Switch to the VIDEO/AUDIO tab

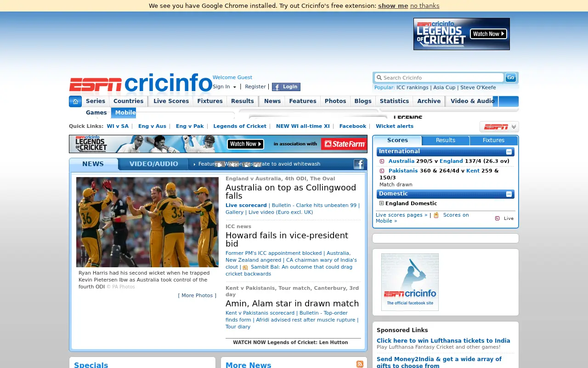(x=153, y=164)
